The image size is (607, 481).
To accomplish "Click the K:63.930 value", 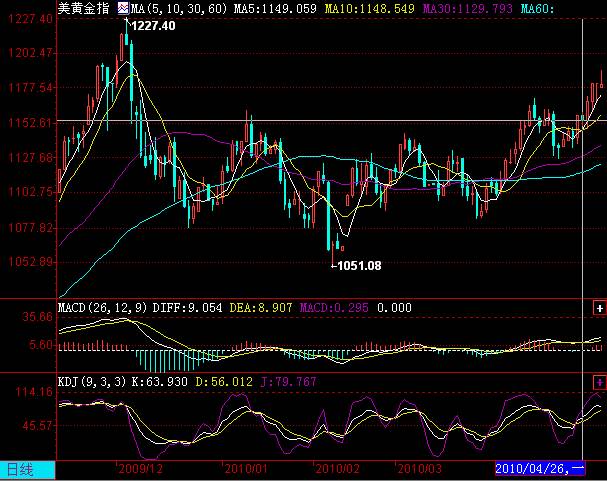I will click(x=159, y=382).
